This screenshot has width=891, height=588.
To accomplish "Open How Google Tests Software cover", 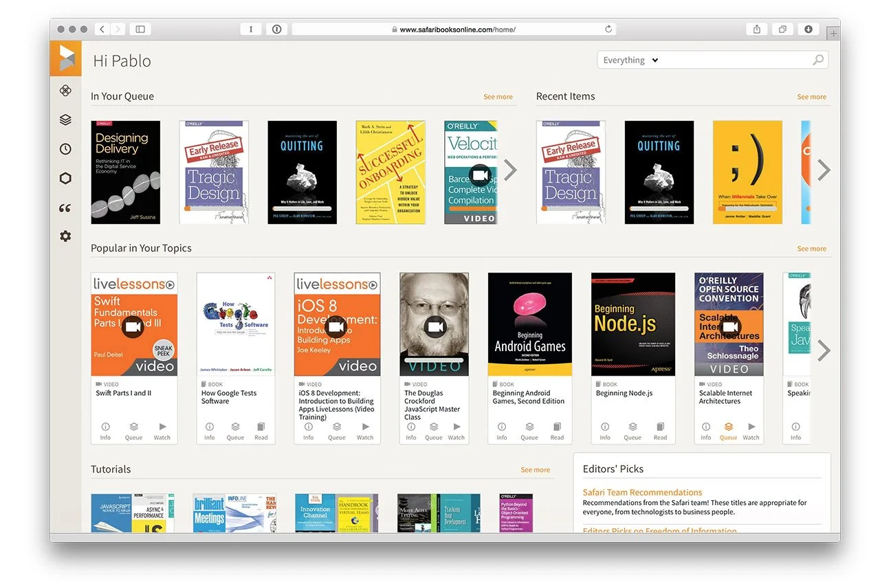I will click(236, 324).
